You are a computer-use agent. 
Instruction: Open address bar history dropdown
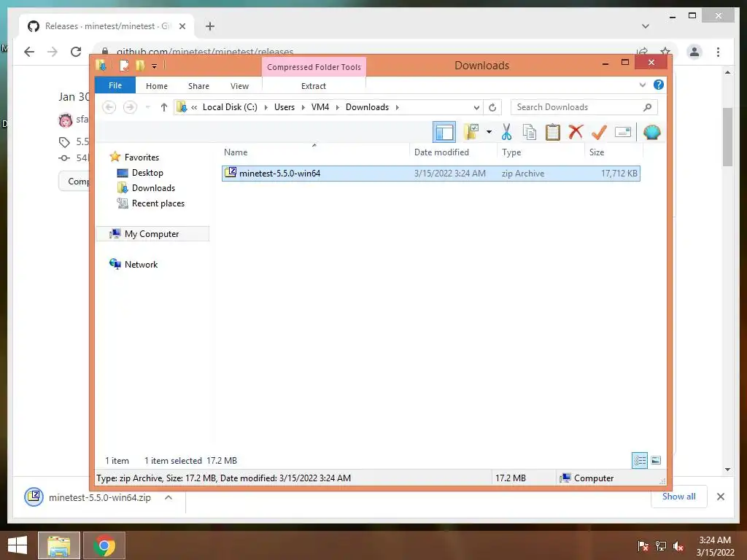(x=476, y=107)
